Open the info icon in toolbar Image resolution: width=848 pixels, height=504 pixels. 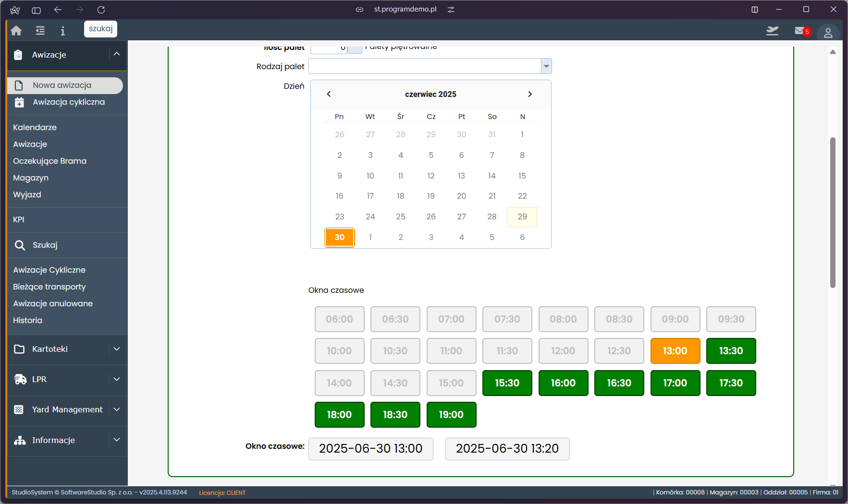(62, 31)
